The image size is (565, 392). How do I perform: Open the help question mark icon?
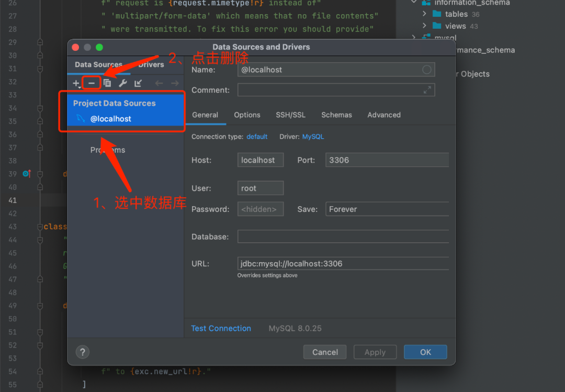pos(82,352)
